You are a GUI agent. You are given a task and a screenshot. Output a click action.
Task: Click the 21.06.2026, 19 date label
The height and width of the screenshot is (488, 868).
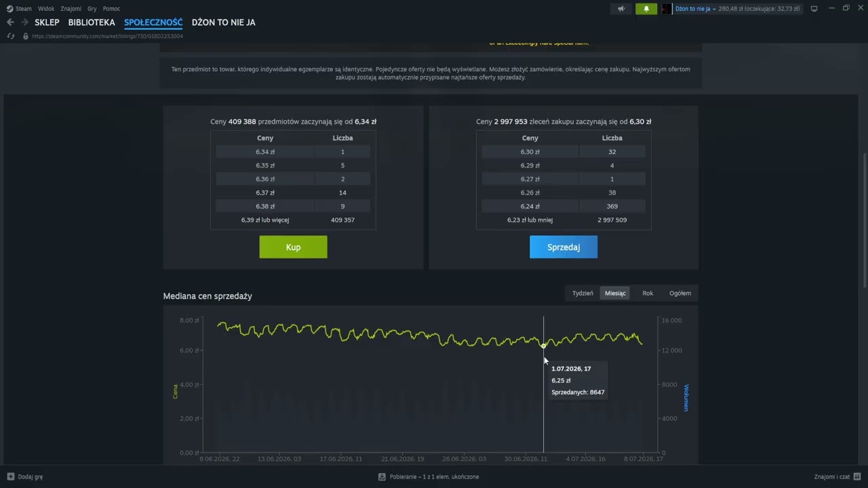point(402,459)
